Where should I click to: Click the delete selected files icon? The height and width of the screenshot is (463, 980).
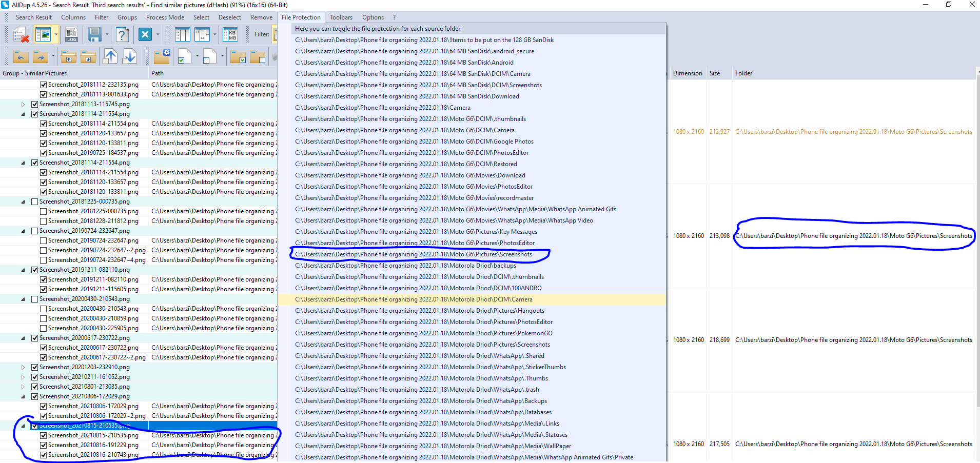21,35
